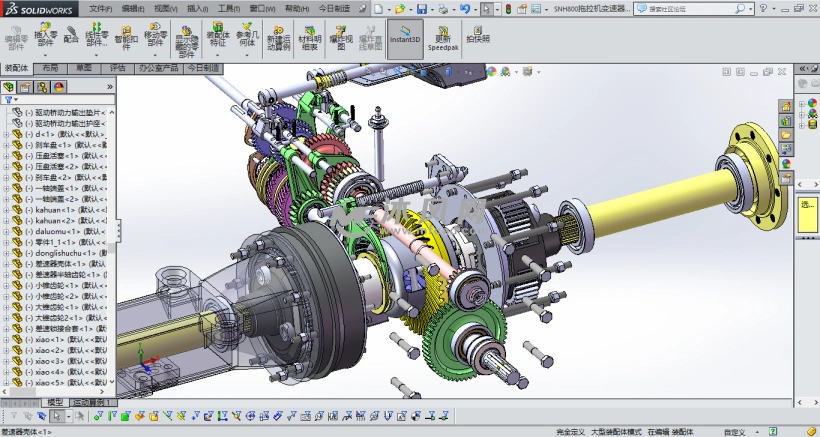
Task: Open the appearances color wheel tab in the right task pane
Action: coord(786,162)
